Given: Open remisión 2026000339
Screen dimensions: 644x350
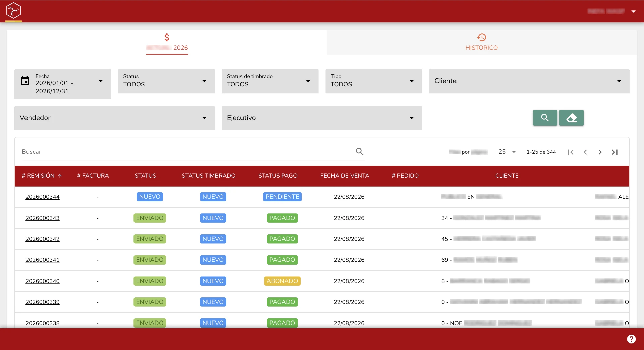Looking at the screenshot, I should pos(43,302).
